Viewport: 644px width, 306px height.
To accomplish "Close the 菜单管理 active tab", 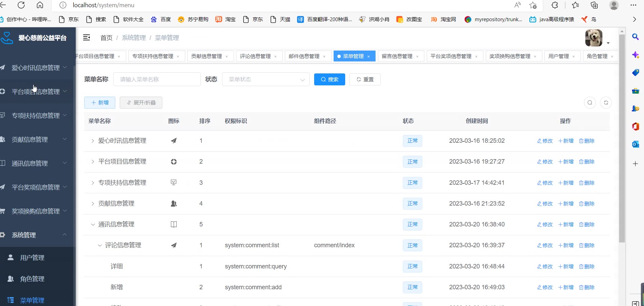I will click(369, 56).
